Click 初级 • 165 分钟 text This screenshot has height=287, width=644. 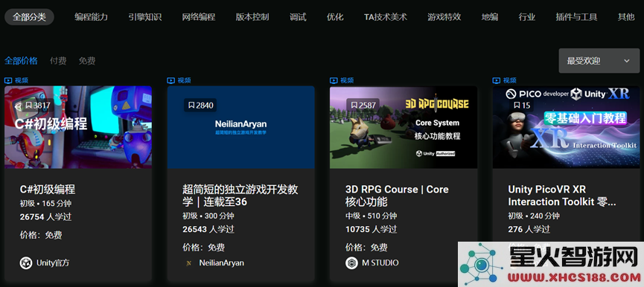(x=45, y=204)
